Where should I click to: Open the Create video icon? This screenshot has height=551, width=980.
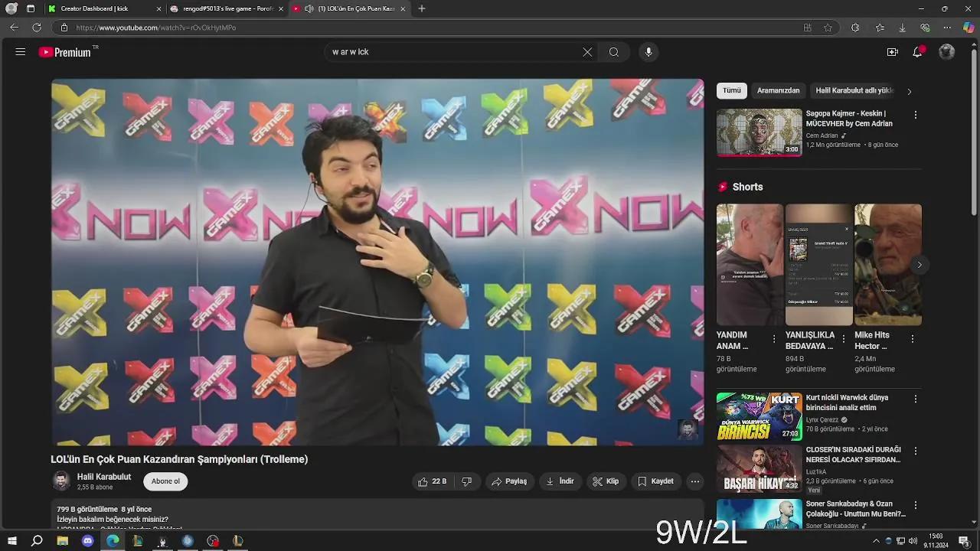893,52
